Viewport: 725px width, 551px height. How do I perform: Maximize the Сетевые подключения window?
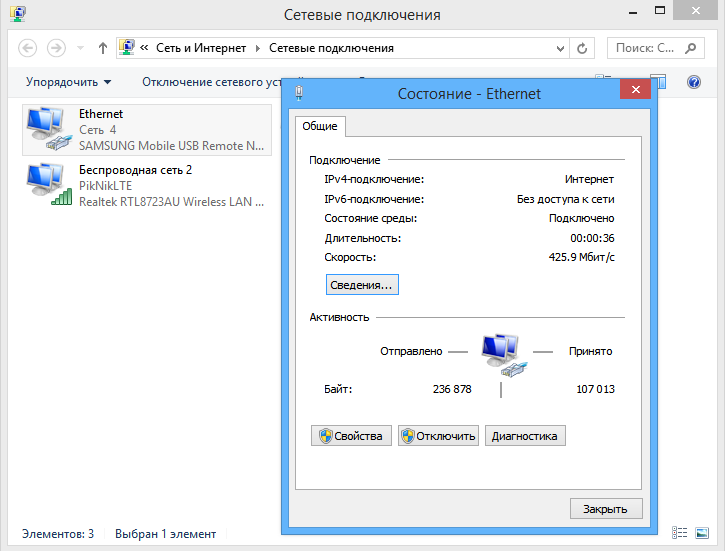(660, 10)
